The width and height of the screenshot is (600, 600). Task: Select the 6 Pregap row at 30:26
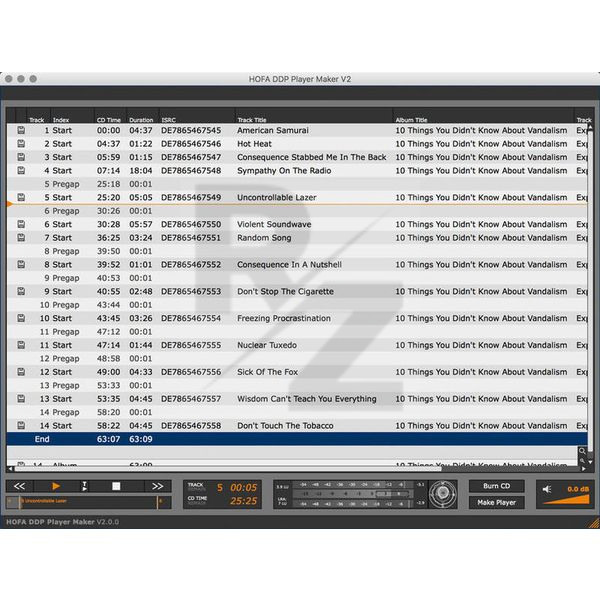(x=297, y=211)
